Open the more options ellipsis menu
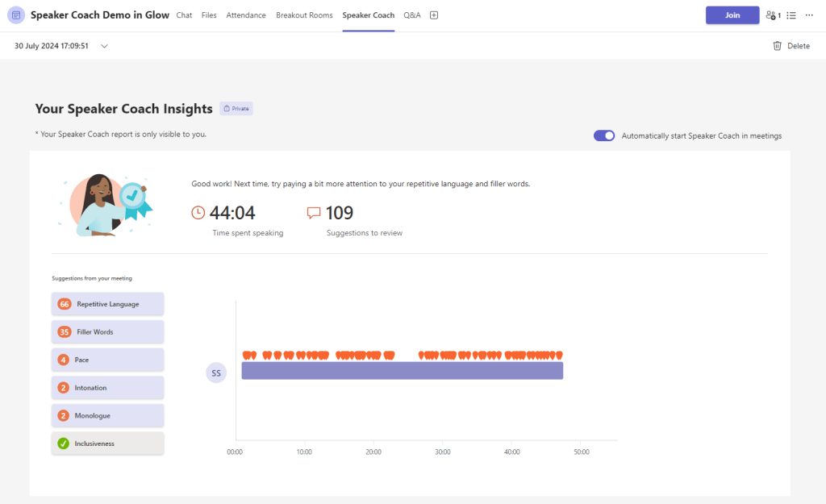The width and height of the screenshot is (826, 504). (x=809, y=15)
